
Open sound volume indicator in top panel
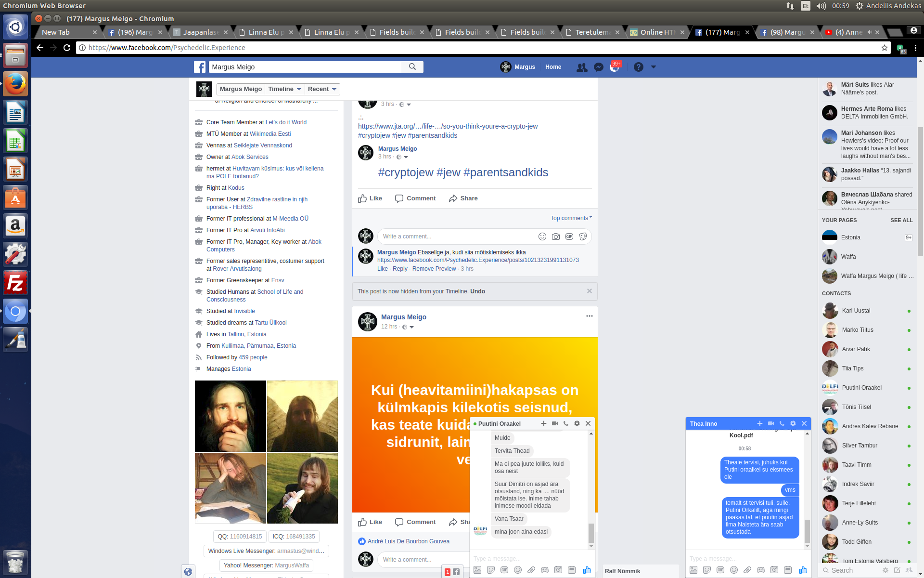tap(821, 6)
